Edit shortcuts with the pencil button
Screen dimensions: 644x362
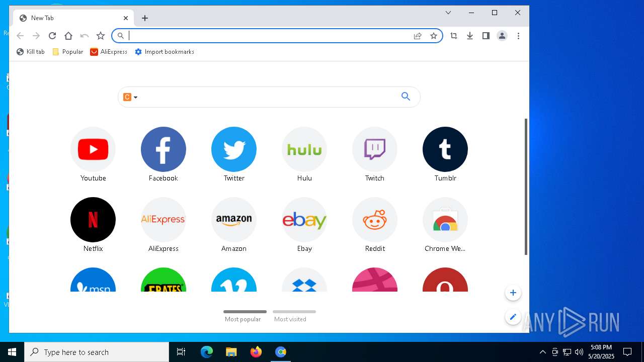point(513,317)
